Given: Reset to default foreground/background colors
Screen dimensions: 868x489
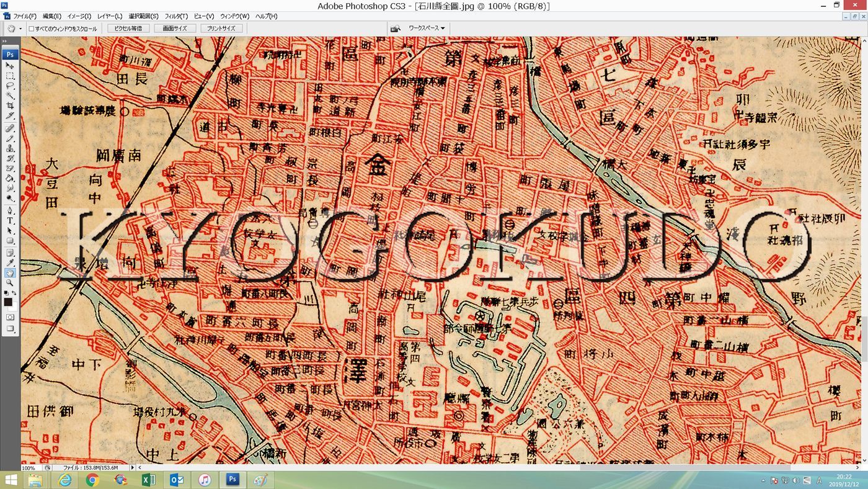Looking at the screenshot, I should (6, 293).
